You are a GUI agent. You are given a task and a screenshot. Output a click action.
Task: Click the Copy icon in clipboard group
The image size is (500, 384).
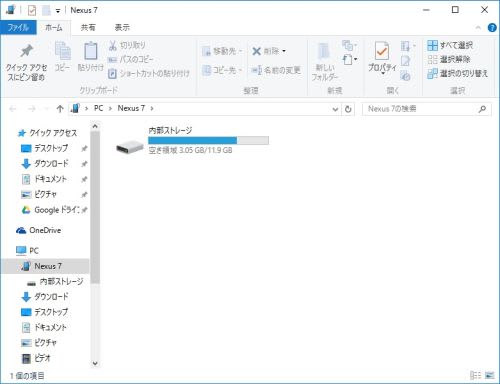(62, 52)
